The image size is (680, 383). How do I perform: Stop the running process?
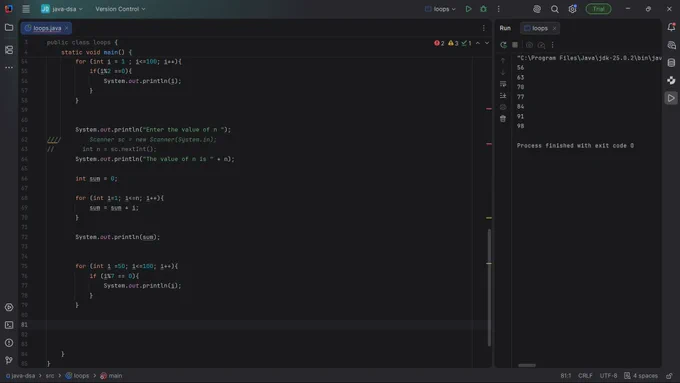(515, 45)
